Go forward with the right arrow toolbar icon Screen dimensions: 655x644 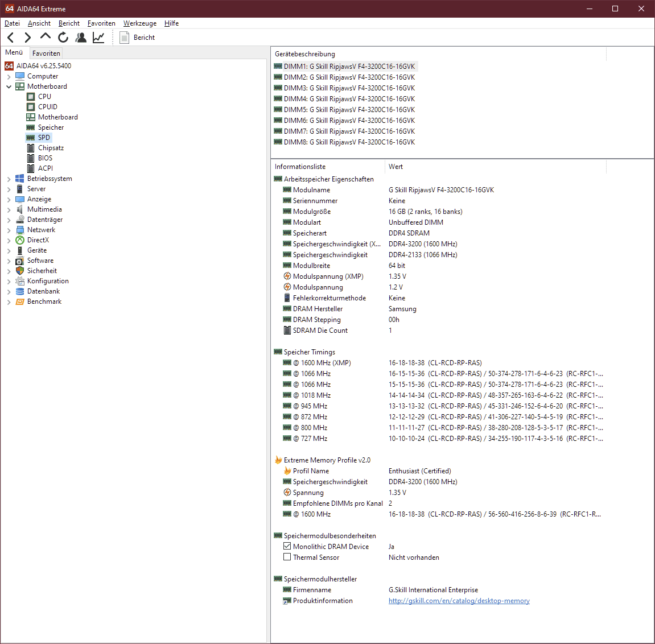pos(27,38)
